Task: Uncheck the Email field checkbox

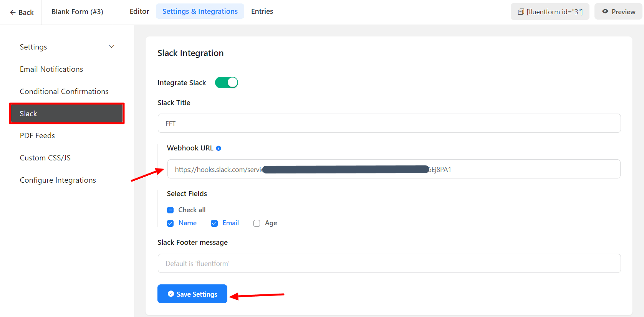Action: (x=214, y=223)
